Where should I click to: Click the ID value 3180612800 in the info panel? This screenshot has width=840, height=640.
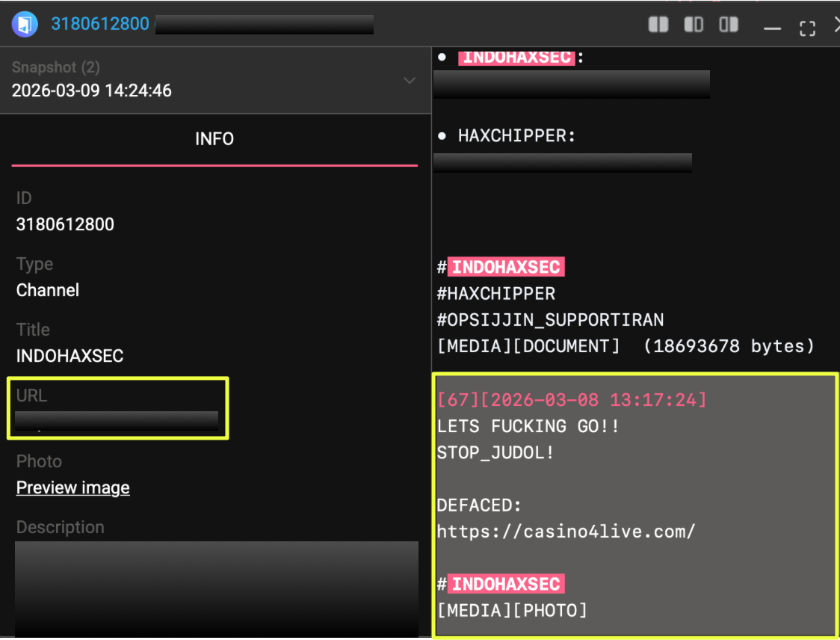[x=65, y=224]
